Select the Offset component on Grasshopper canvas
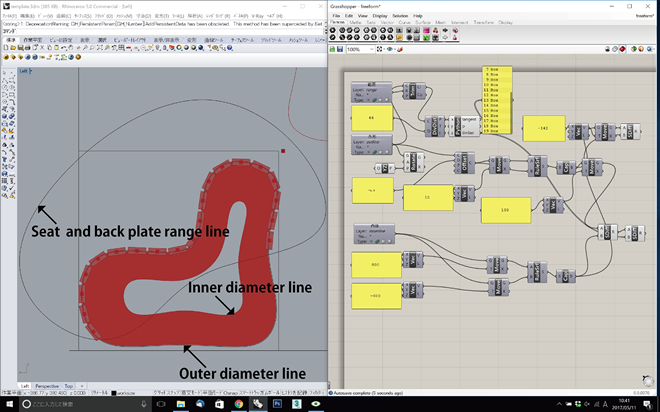 pyautogui.click(x=464, y=162)
